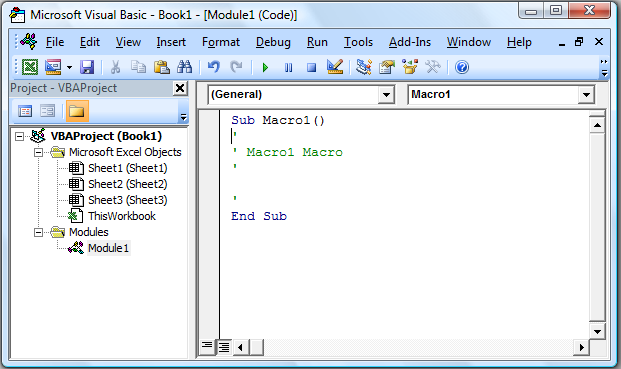Click the horizontal scroll left arrow

(240, 348)
